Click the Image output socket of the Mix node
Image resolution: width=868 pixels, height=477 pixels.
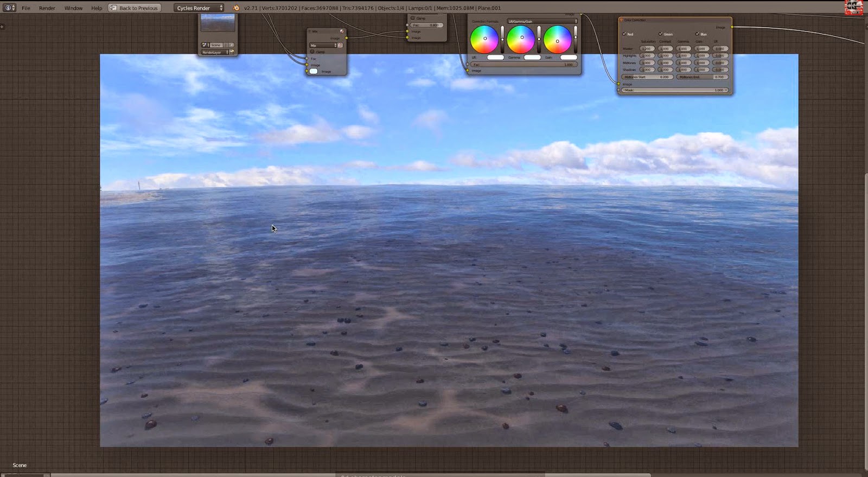coord(347,38)
